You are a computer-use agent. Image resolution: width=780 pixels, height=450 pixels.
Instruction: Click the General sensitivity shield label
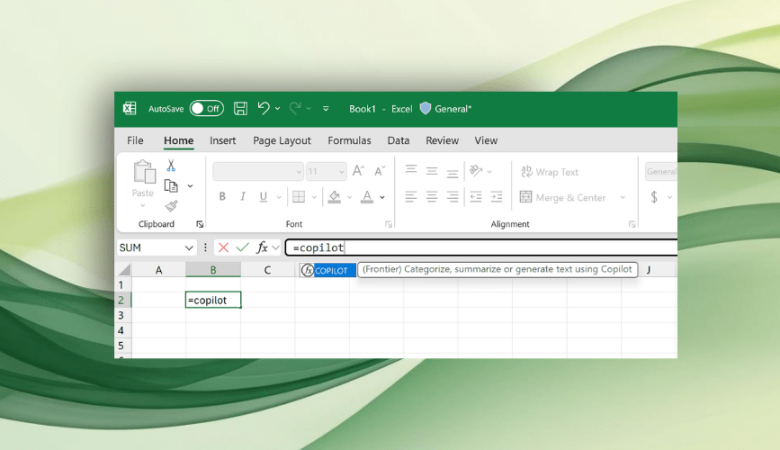coord(446,108)
